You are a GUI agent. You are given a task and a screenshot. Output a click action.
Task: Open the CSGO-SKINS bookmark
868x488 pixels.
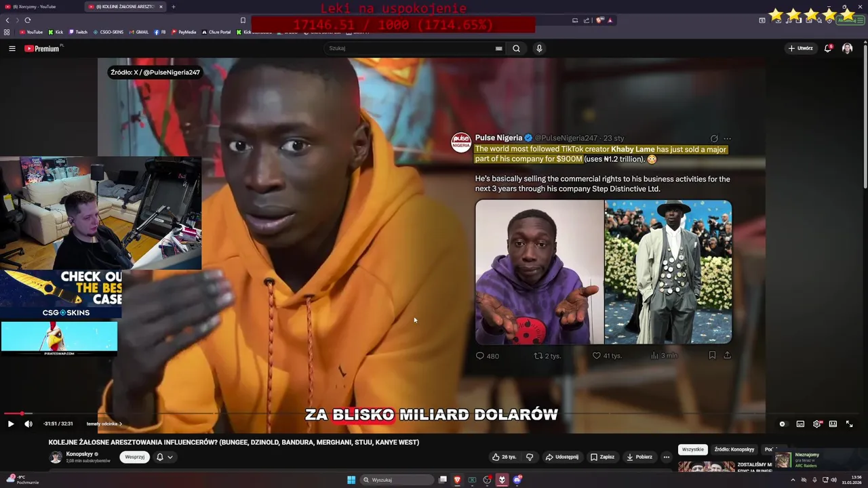pyautogui.click(x=108, y=32)
